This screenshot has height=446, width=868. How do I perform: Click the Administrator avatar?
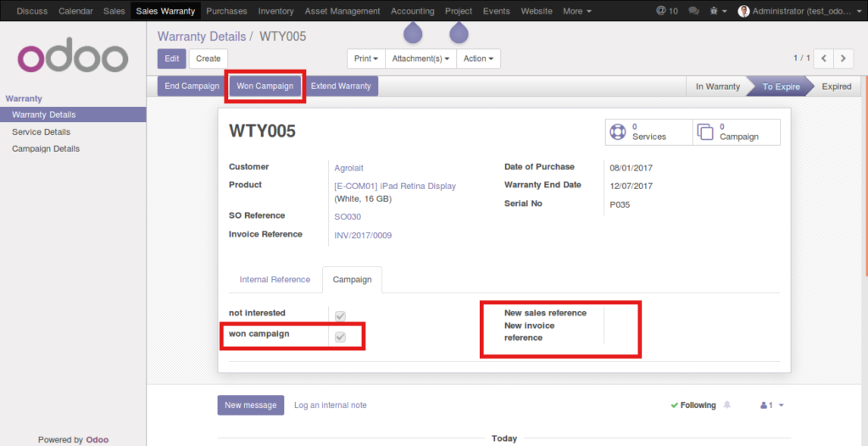[743, 10]
